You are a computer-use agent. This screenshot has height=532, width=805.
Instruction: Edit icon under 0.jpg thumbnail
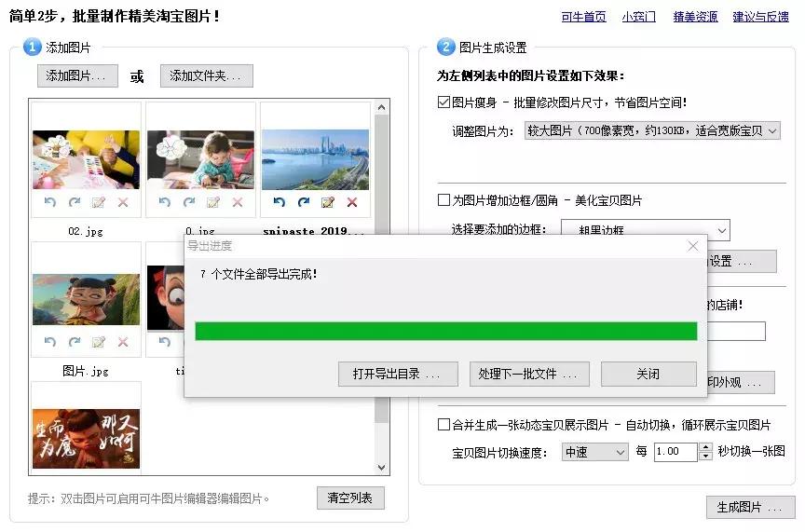point(213,202)
